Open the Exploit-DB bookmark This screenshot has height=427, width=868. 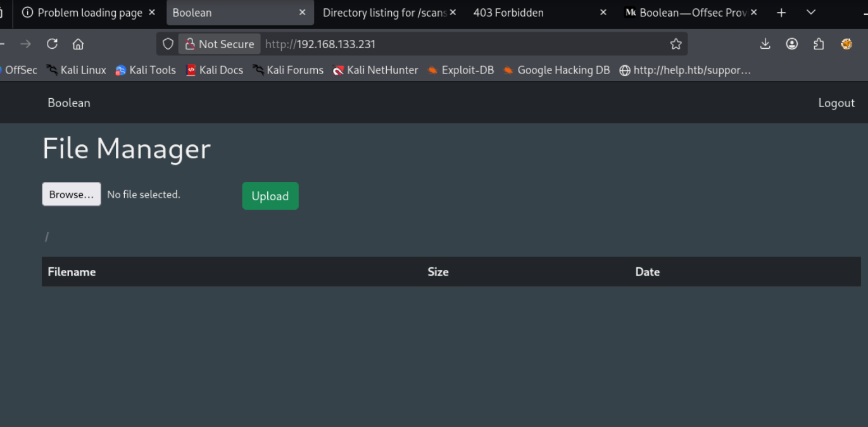coord(460,70)
